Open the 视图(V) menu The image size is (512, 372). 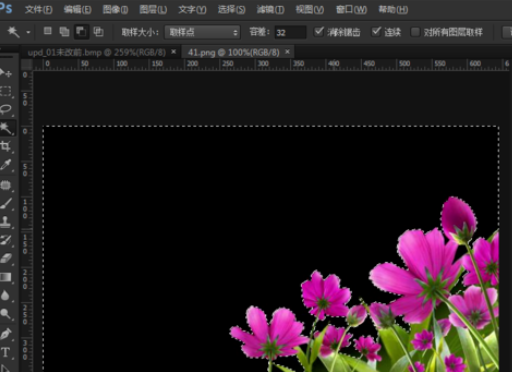point(310,10)
